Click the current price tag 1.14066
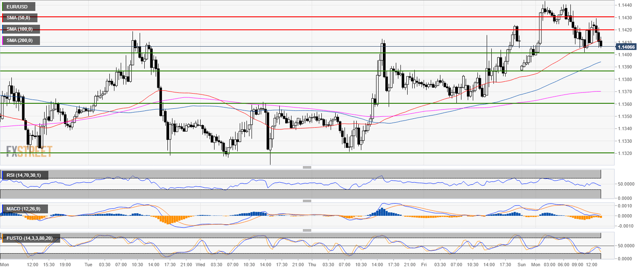The height and width of the screenshot is (270, 644). click(626, 47)
